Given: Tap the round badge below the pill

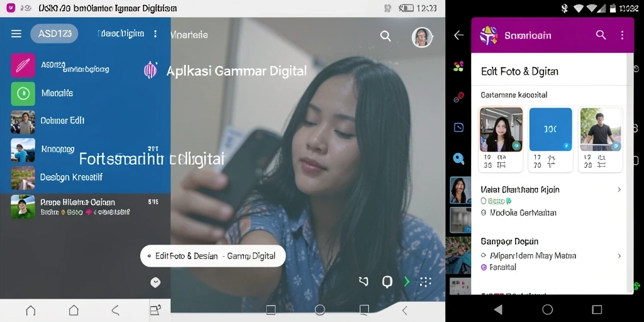Looking at the screenshot, I should [x=155, y=282].
